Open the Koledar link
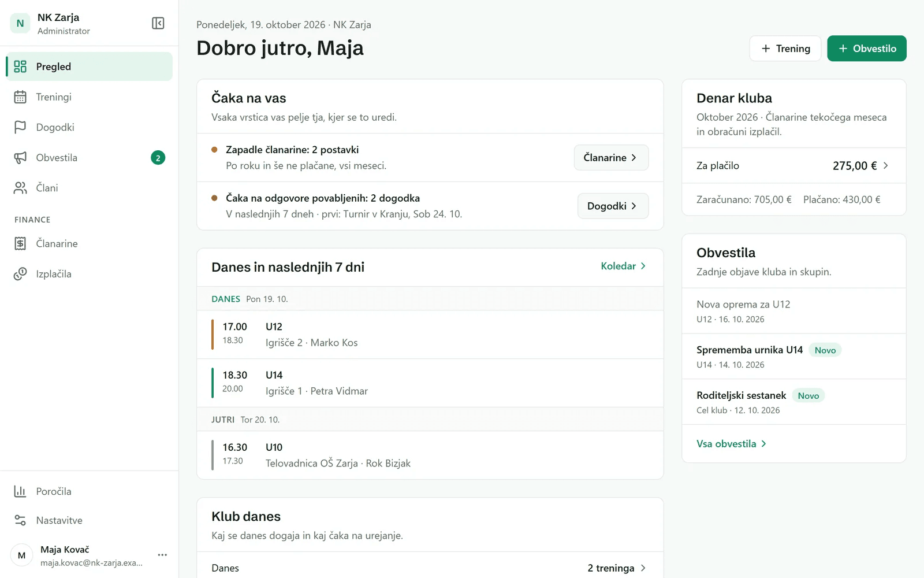Image resolution: width=924 pixels, height=578 pixels. pos(623,266)
